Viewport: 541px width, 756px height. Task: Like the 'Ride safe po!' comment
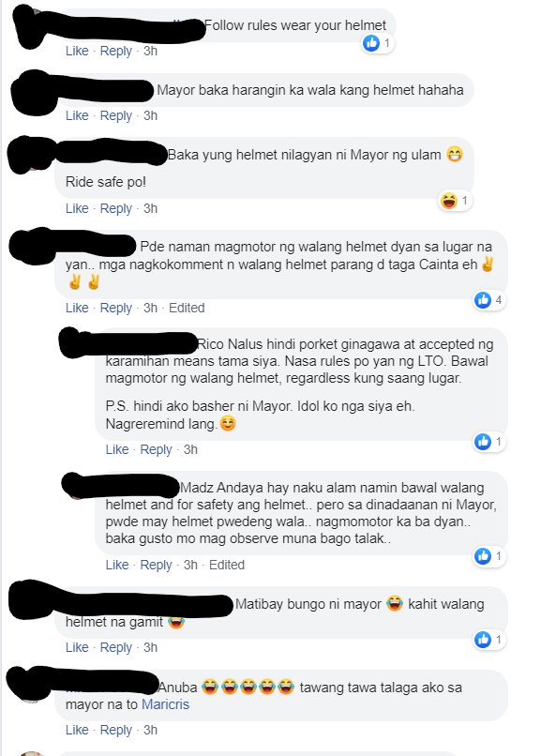77,208
